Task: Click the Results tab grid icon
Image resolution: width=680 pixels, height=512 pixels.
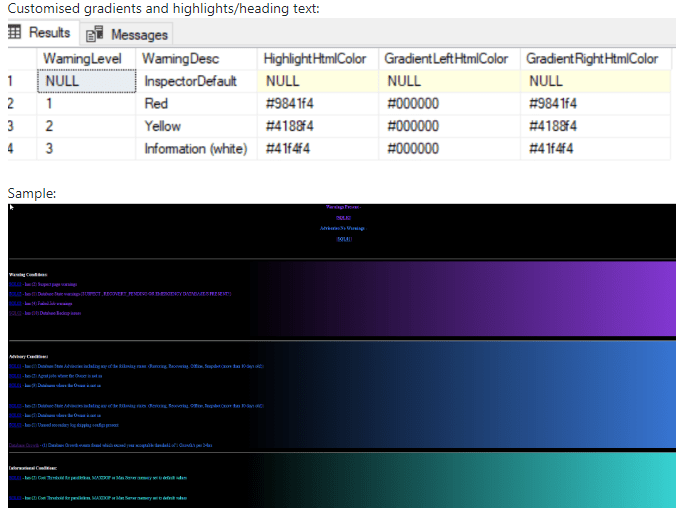Action: tap(16, 33)
